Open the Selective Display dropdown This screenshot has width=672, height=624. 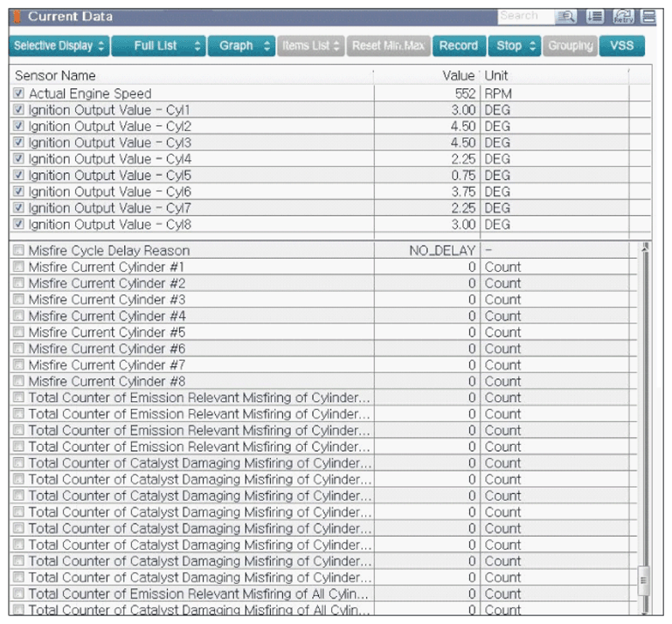tap(59, 45)
